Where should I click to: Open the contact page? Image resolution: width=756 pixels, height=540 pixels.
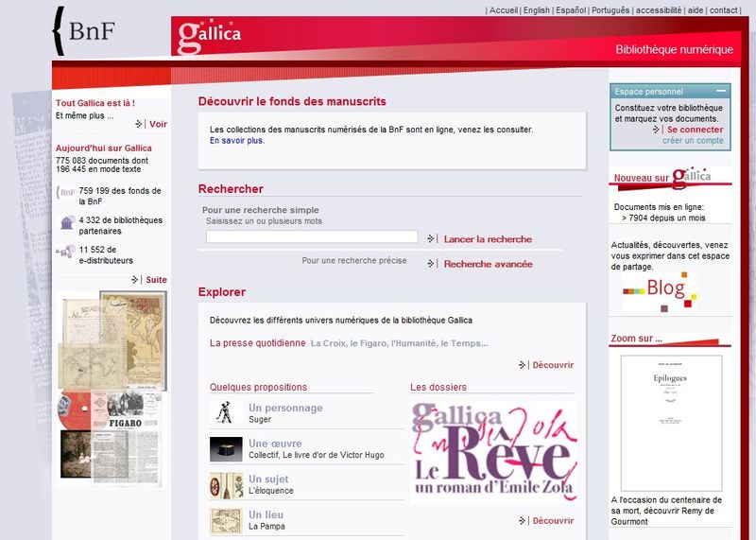pos(723,10)
